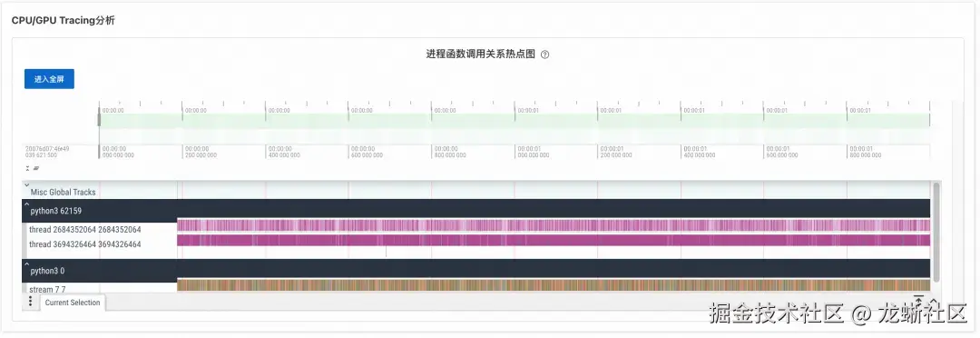Click the pink slices in thread 2684352064 track
Viewport: 980px width, 338px height.
click(554, 225)
